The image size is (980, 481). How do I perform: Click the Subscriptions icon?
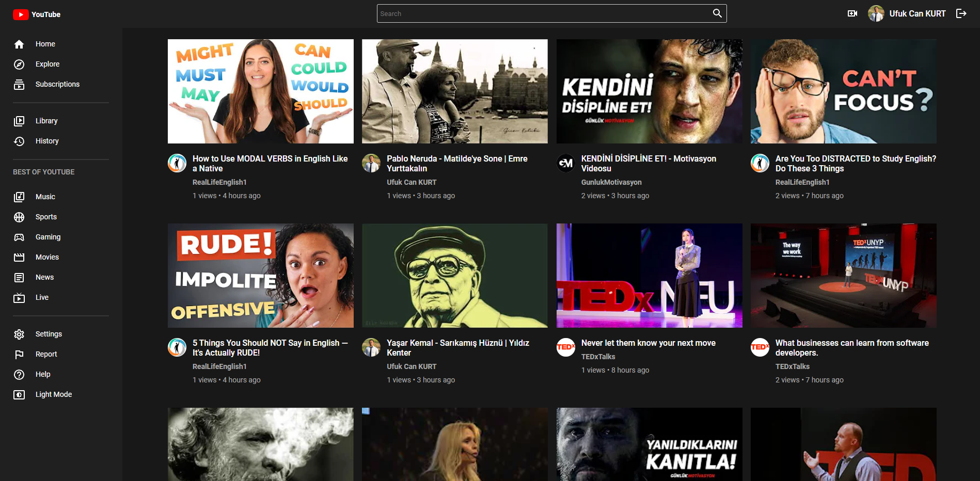coord(19,85)
